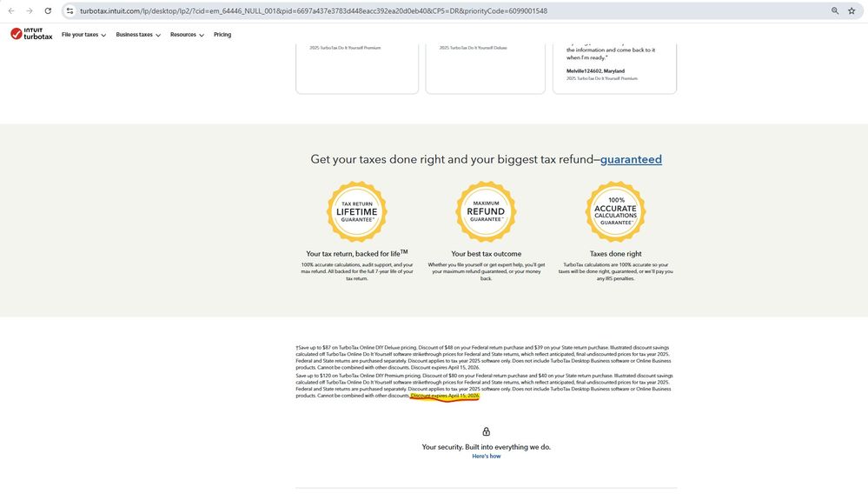Image resolution: width=868 pixels, height=494 pixels.
Task: Click the "Taxes done right" heading
Action: coord(615,254)
